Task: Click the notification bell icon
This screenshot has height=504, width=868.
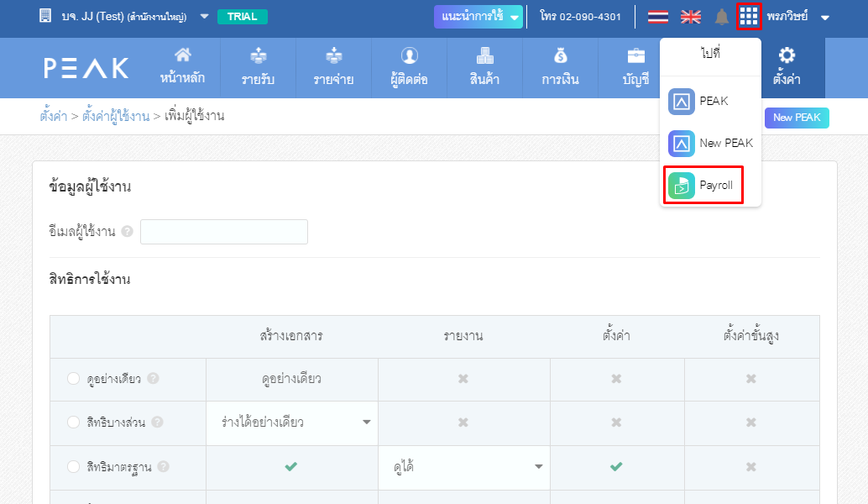Action: [721, 17]
